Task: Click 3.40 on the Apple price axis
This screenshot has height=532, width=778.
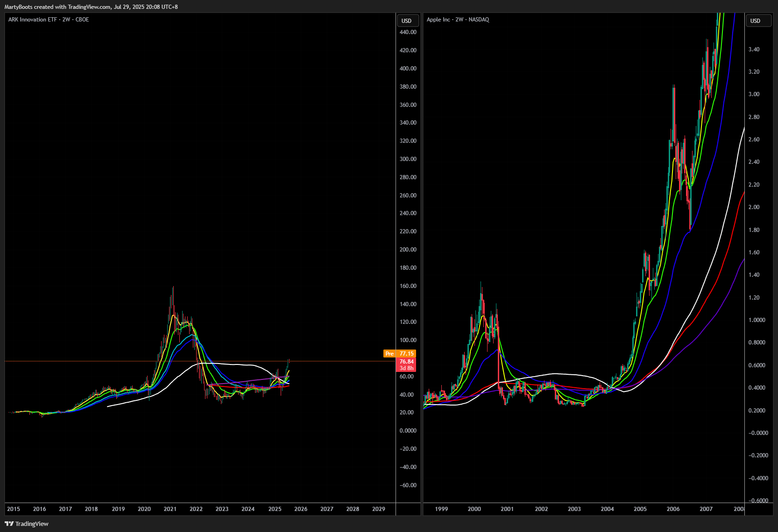Action: 754,49
